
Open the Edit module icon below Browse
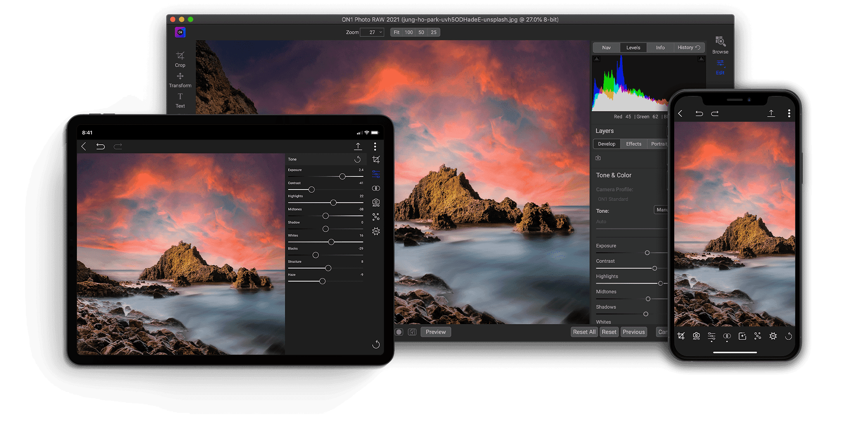click(720, 67)
